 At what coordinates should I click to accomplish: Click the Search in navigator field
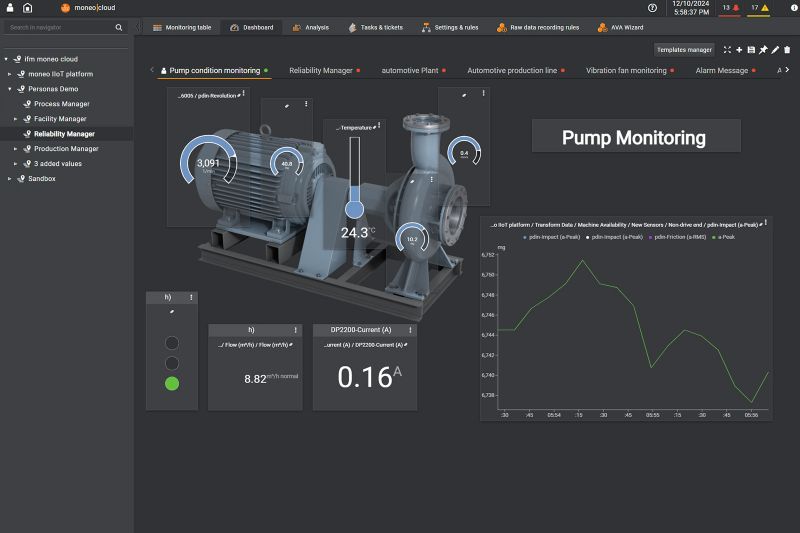coord(60,28)
